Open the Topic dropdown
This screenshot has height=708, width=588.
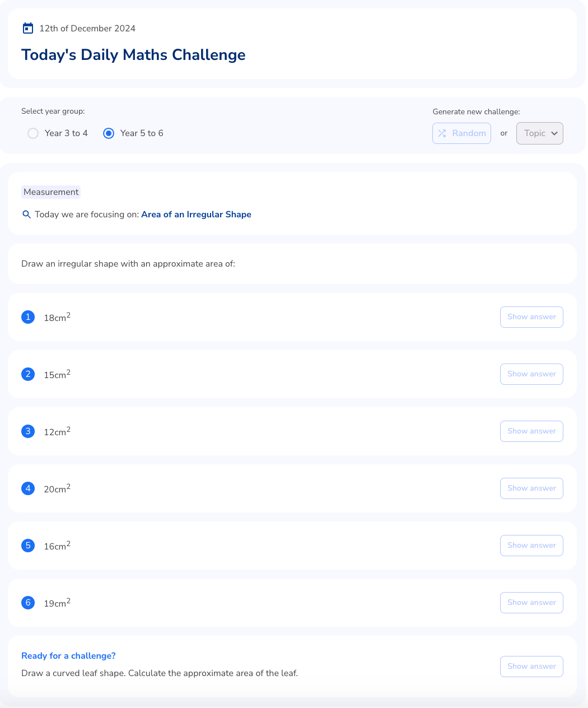539,133
